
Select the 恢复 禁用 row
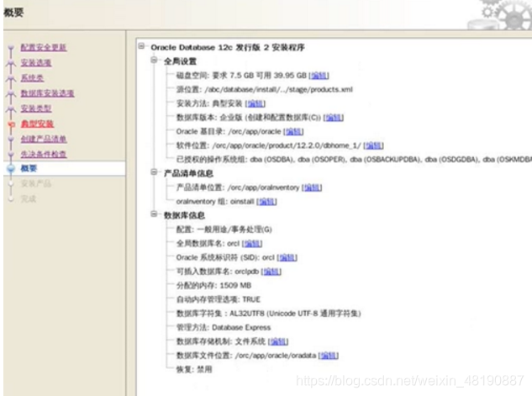pyautogui.click(x=194, y=369)
